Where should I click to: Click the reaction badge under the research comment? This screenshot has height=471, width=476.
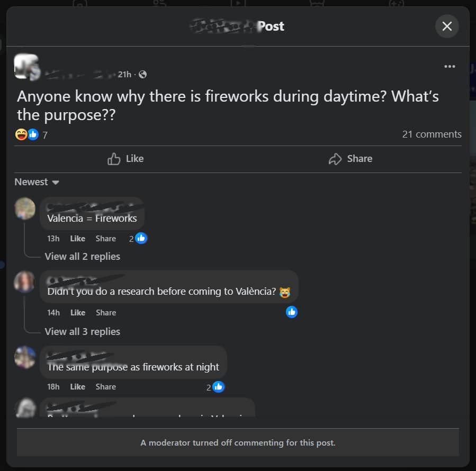coord(292,312)
